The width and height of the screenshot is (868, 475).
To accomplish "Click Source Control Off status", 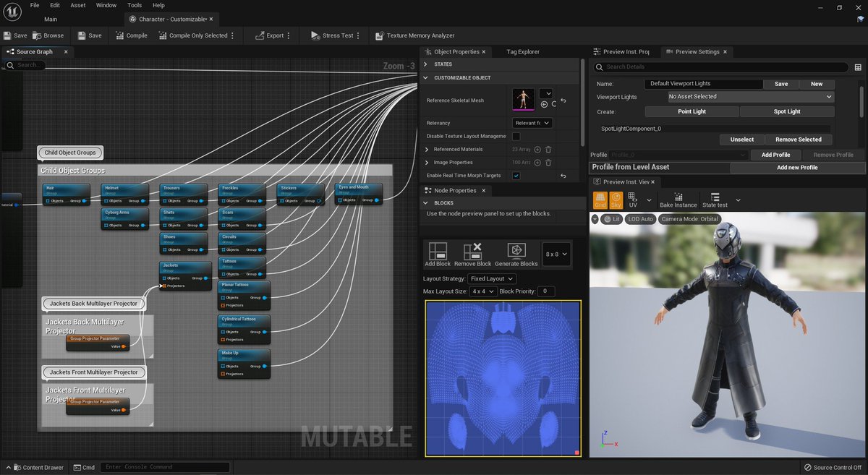I will pyautogui.click(x=833, y=467).
